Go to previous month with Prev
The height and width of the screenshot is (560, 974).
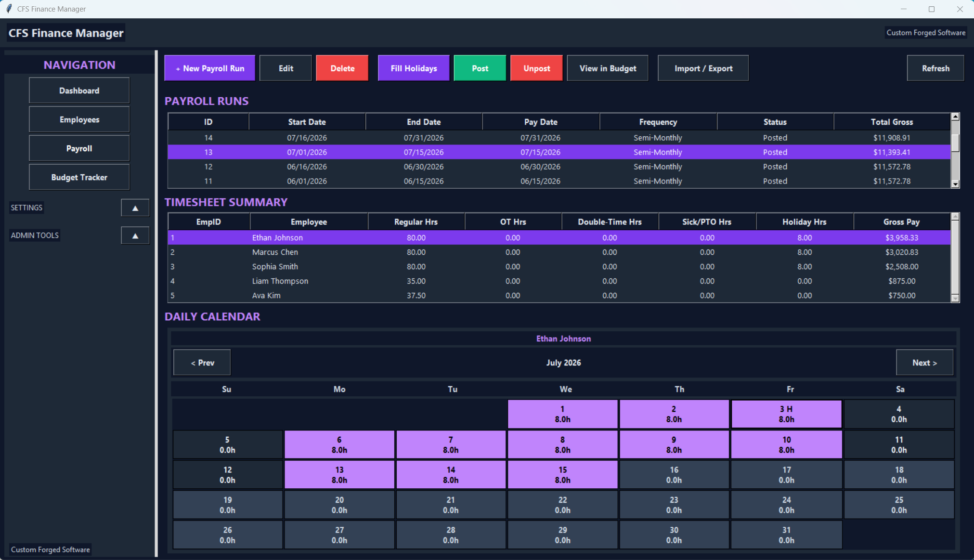click(x=202, y=363)
